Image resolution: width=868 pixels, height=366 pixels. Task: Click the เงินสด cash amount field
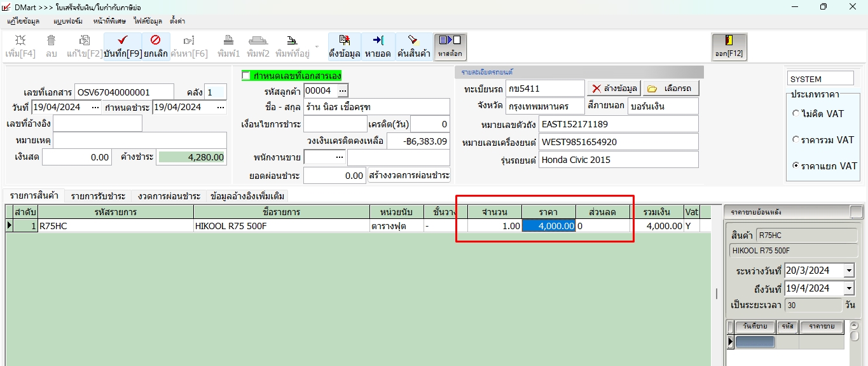[77, 157]
